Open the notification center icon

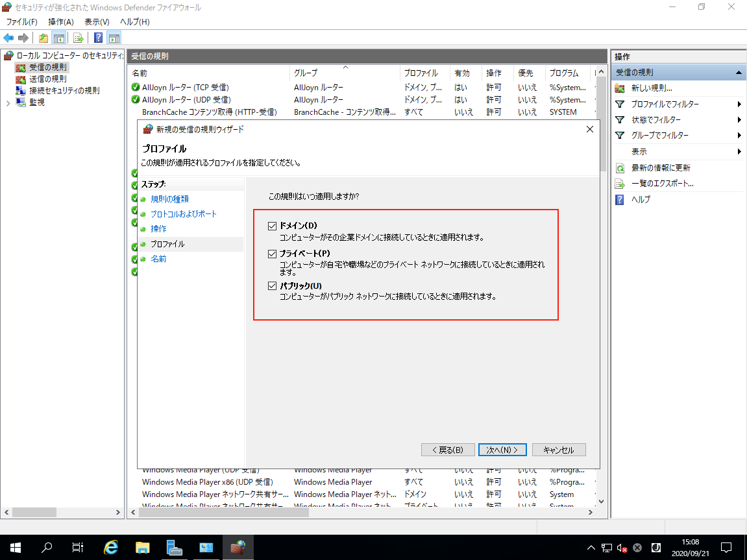coord(726,548)
